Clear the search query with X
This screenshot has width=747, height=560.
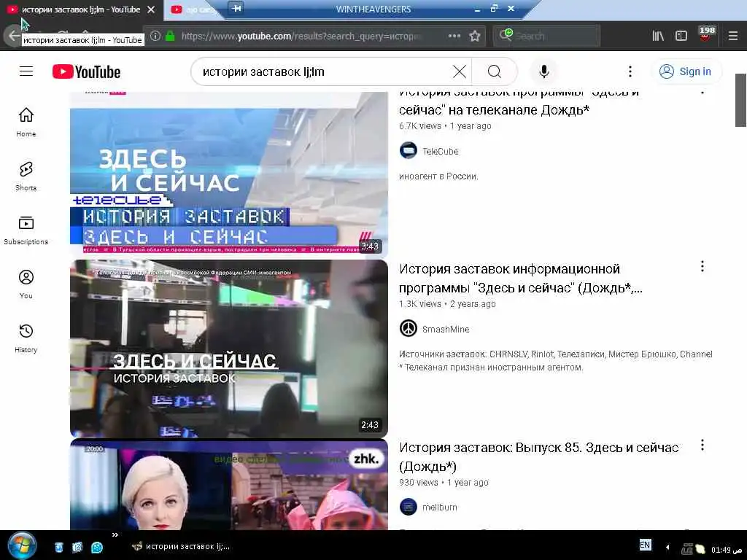coord(460,72)
